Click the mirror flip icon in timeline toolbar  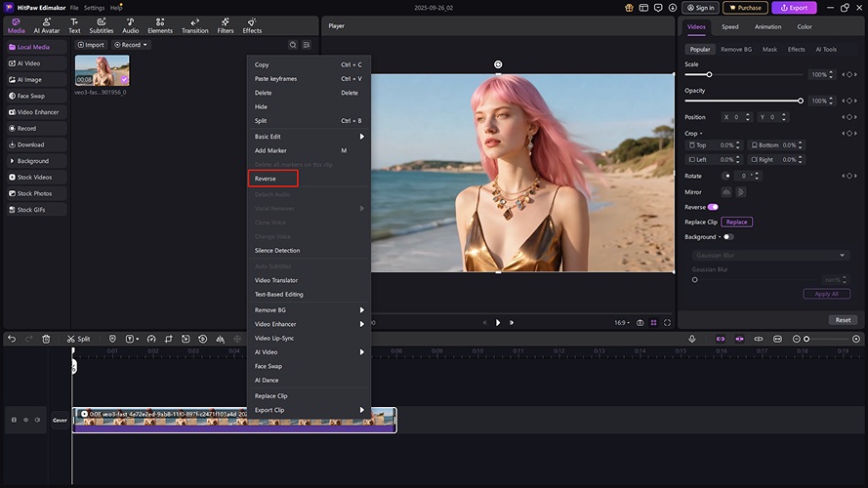(x=220, y=339)
